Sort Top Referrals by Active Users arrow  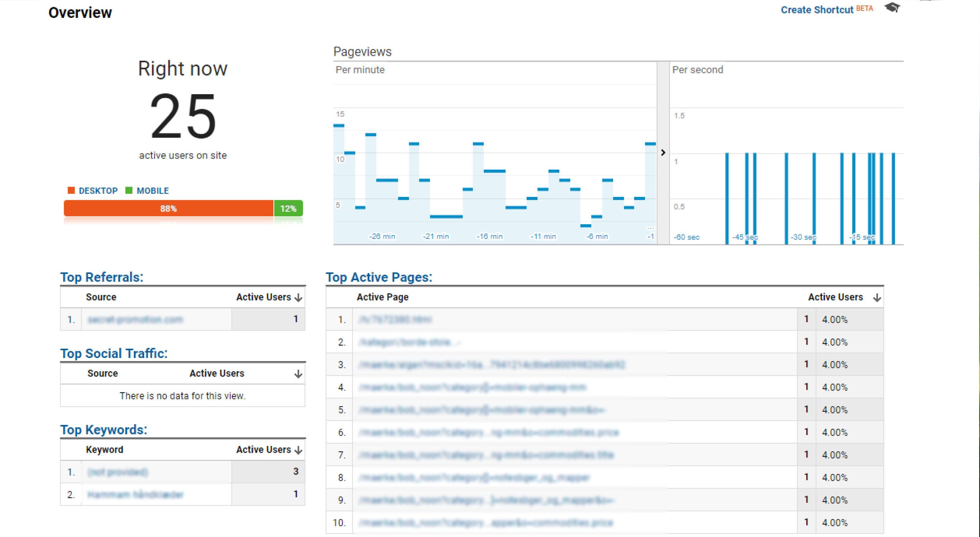pyautogui.click(x=298, y=297)
